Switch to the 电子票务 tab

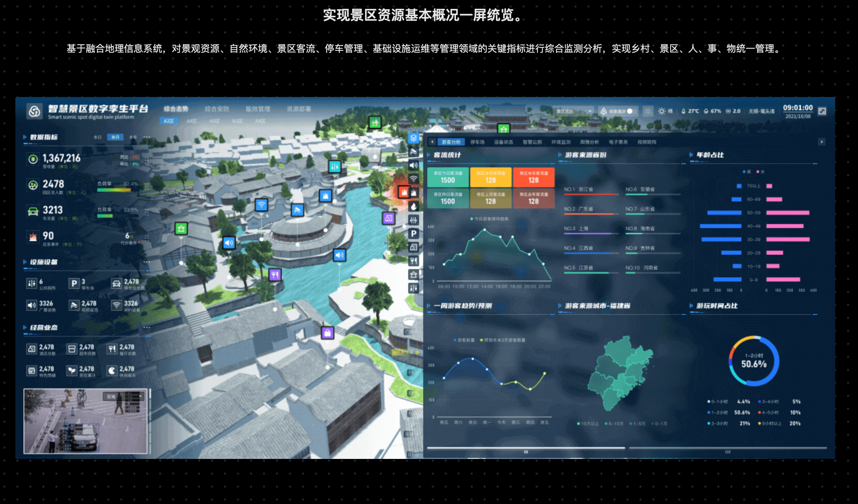(x=618, y=142)
